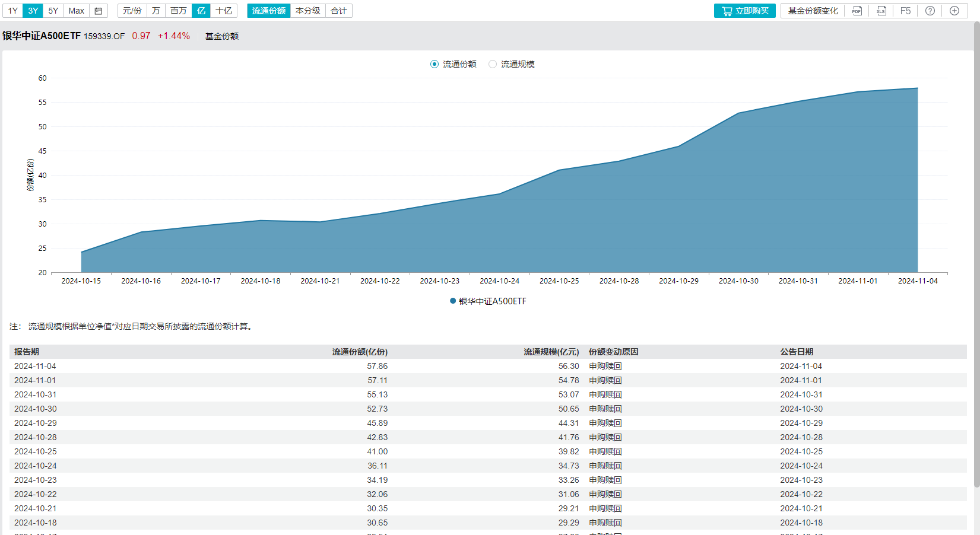
Task: Switch to the 5Y time range tab
Action: 52,10
